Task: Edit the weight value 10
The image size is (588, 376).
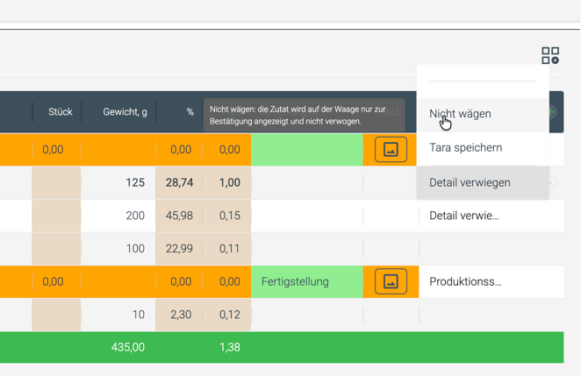Action: 118,314
